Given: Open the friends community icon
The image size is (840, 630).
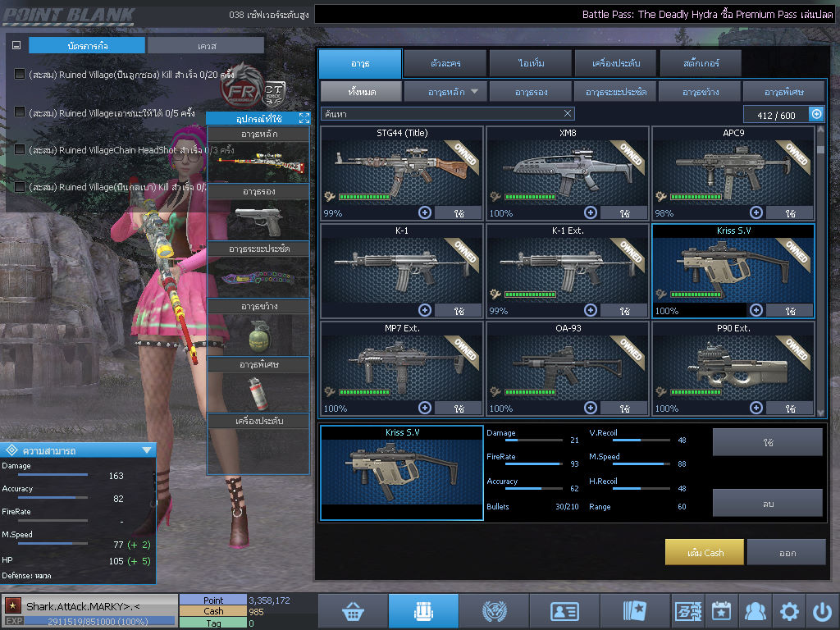Looking at the screenshot, I should pyautogui.click(x=755, y=610).
